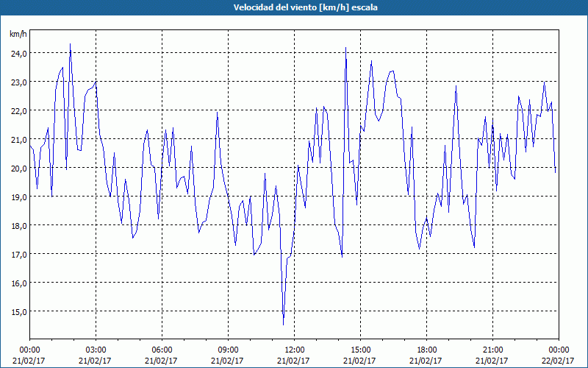588x368 pixels.
Task: Click the chart title 'Velocidad del viento [km/h] escala'
Action: tap(305, 7)
